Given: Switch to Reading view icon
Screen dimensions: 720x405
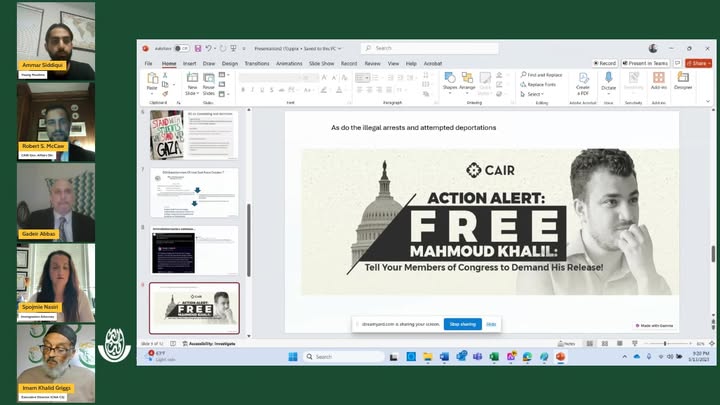Looking at the screenshot, I should (x=619, y=343).
